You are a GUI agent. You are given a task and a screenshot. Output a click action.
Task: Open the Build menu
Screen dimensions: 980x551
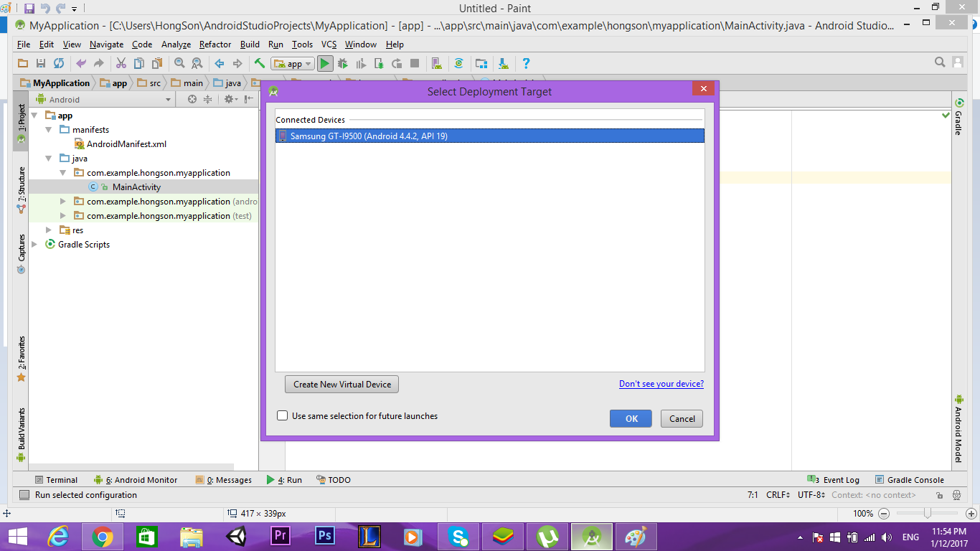(250, 44)
